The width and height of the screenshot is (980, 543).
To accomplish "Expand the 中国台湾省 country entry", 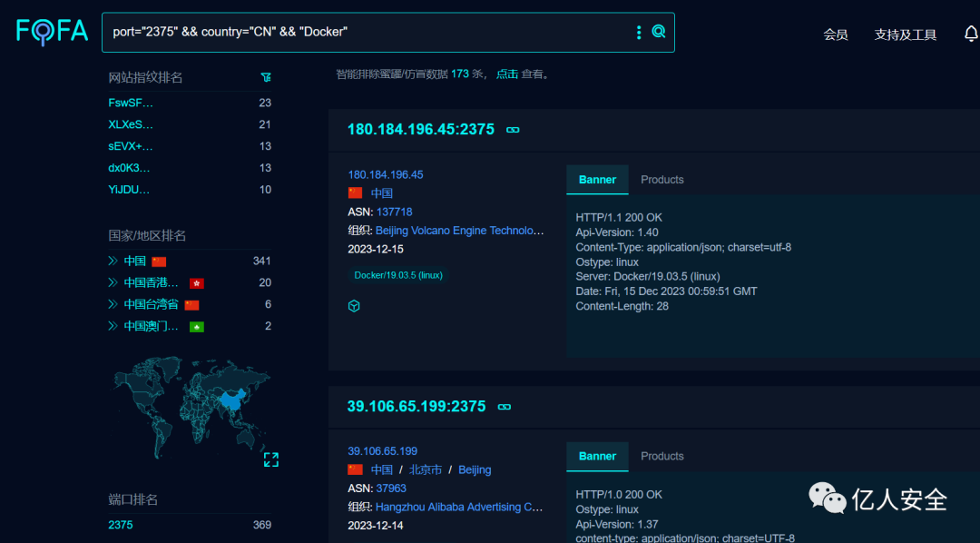I will (x=113, y=304).
